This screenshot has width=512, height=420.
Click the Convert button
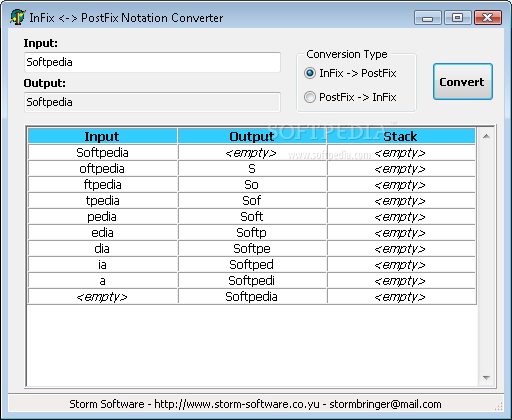point(463,82)
